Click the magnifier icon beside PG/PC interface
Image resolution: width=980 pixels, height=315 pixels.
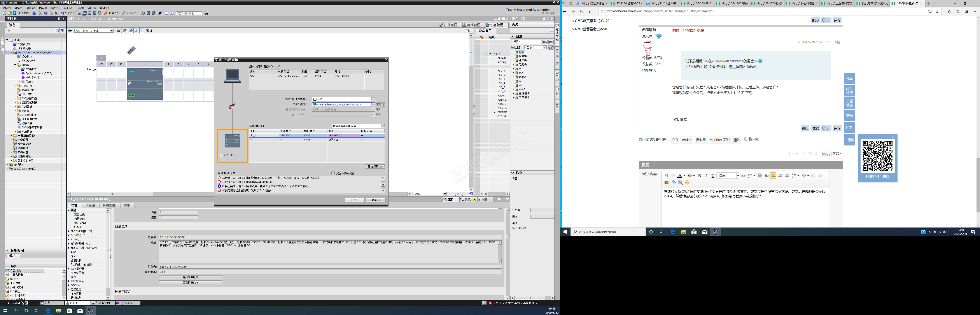click(x=383, y=104)
